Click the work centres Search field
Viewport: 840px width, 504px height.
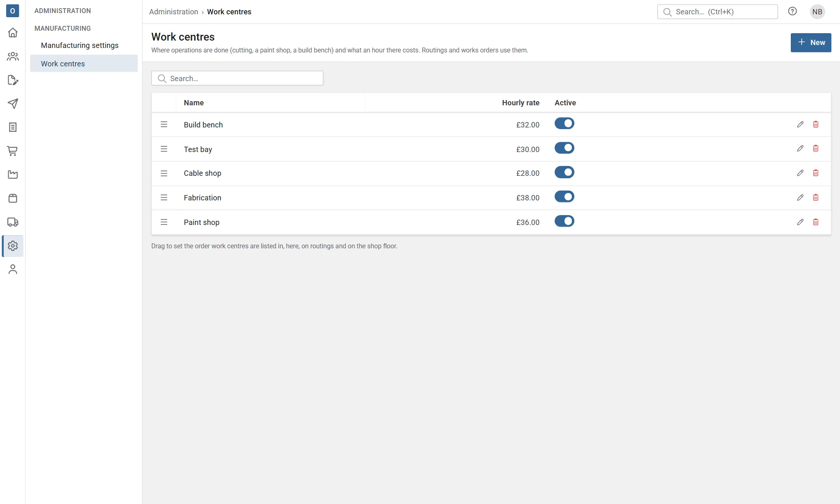click(237, 78)
